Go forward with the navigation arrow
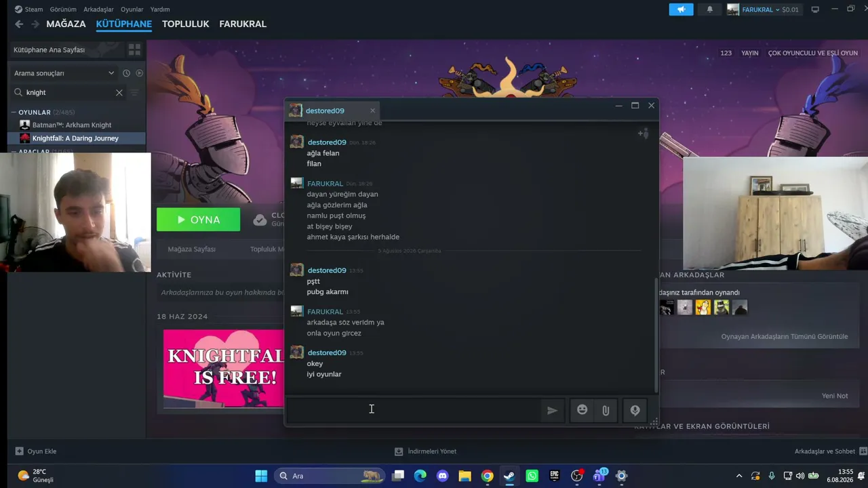 point(35,24)
